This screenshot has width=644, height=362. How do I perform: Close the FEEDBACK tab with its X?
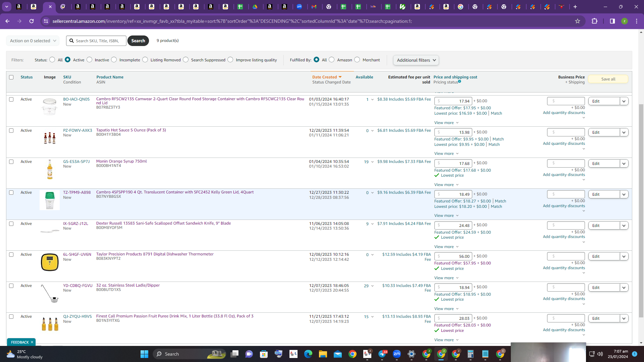click(32, 342)
